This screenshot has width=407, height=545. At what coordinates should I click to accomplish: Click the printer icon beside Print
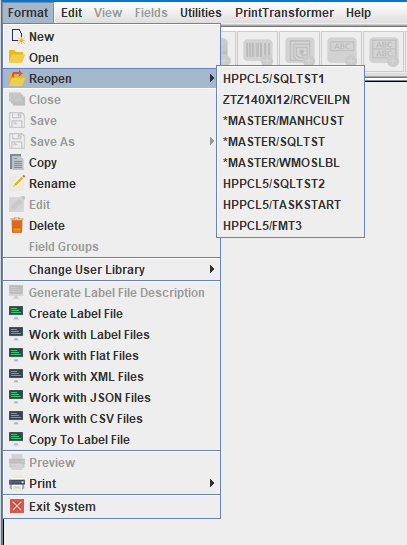17,483
